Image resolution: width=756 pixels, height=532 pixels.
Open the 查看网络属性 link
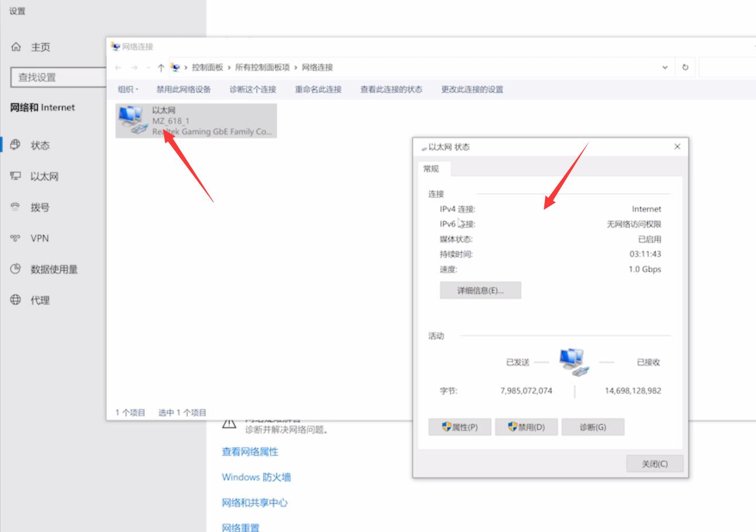[x=250, y=452]
